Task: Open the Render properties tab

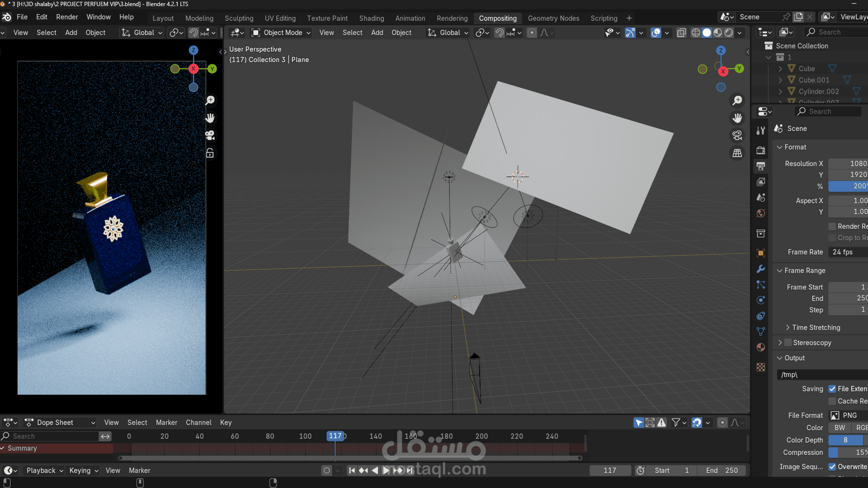Action: (761, 150)
